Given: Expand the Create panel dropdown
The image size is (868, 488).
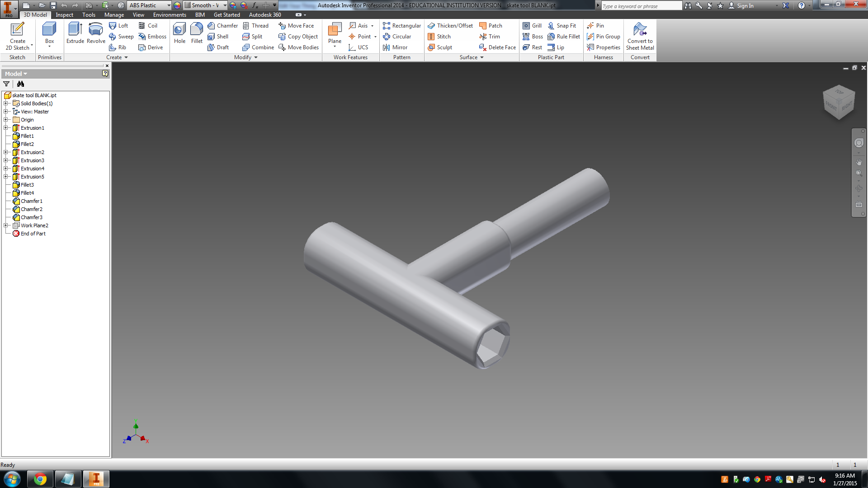Looking at the screenshot, I should point(117,57).
